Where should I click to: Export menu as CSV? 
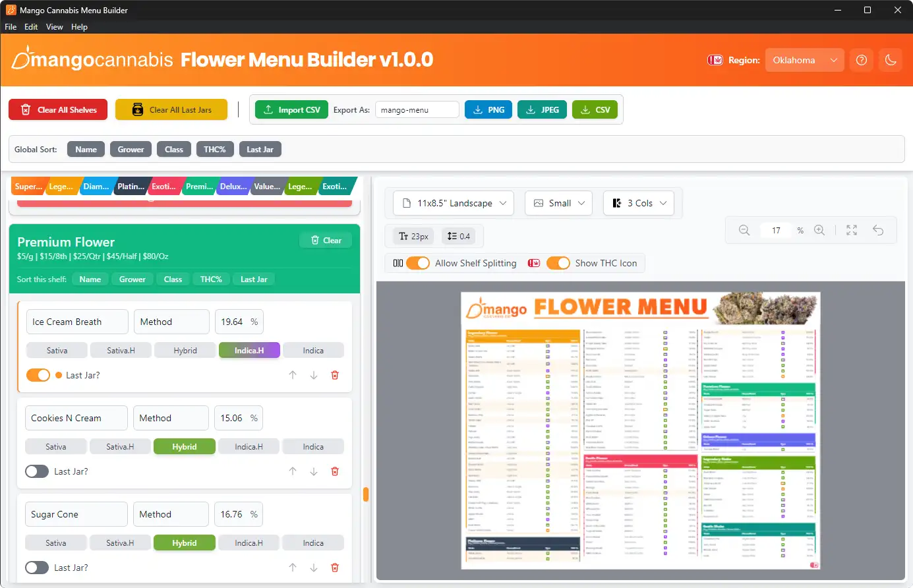595,109
